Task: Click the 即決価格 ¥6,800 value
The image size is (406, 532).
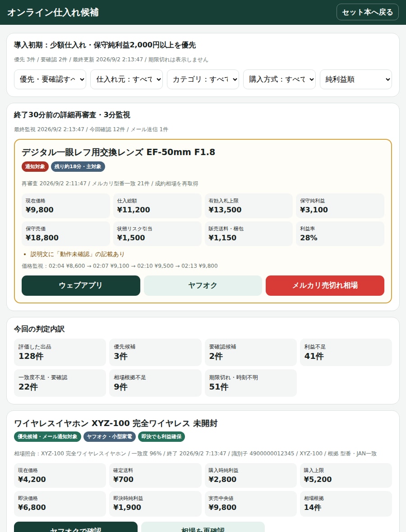Action: (60, 504)
